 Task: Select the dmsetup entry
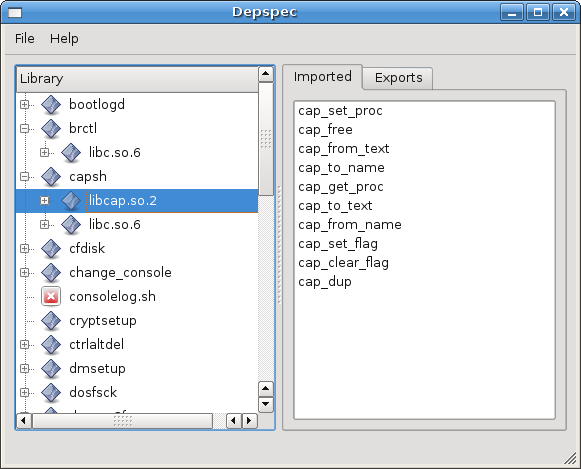coord(97,369)
